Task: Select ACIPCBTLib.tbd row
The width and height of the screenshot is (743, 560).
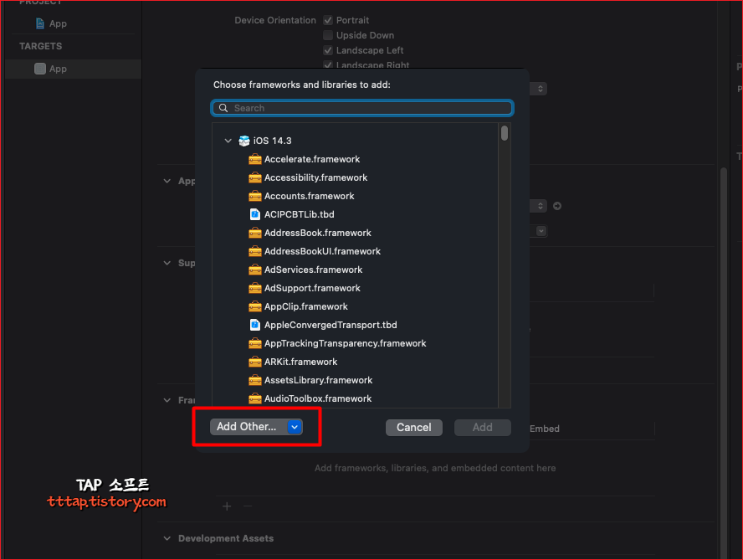Action: click(x=356, y=214)
